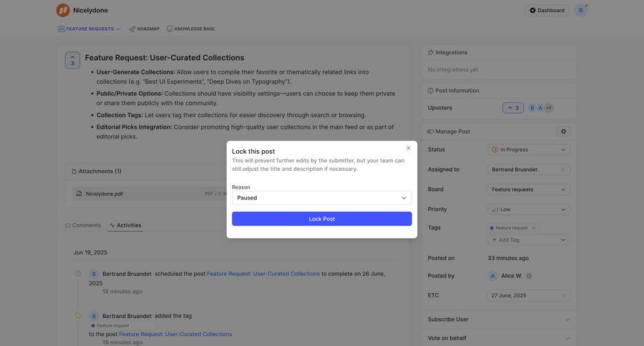Go to the Roadmap tab
The height and width of the screenshot is (346, 644).
pyautogui.click(x=144, y=29)
